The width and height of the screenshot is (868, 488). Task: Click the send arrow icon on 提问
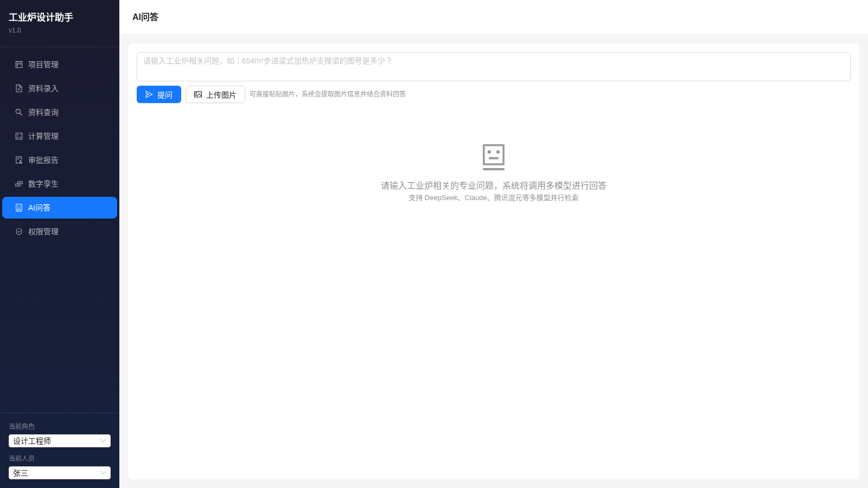coord(149,94)
